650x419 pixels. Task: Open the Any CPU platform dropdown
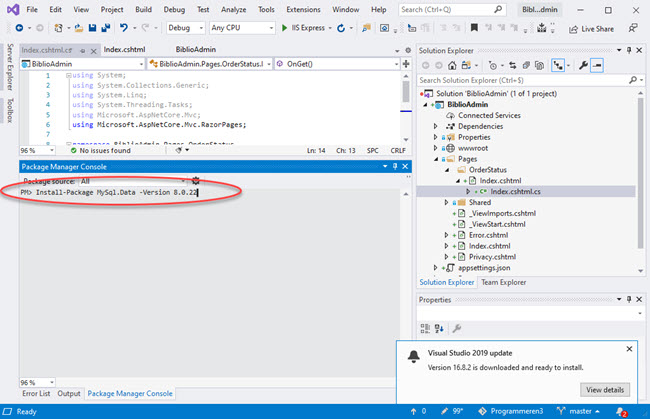click(242, 28)
